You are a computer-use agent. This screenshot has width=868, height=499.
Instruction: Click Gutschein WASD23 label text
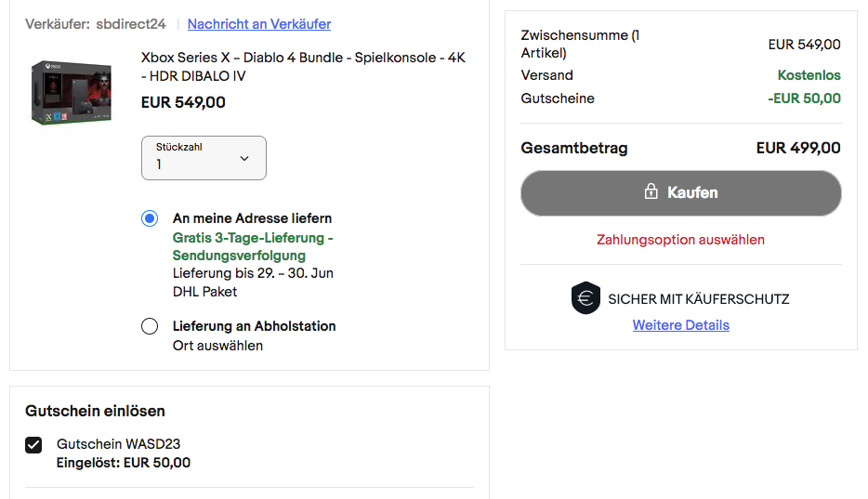click(118, 444)
